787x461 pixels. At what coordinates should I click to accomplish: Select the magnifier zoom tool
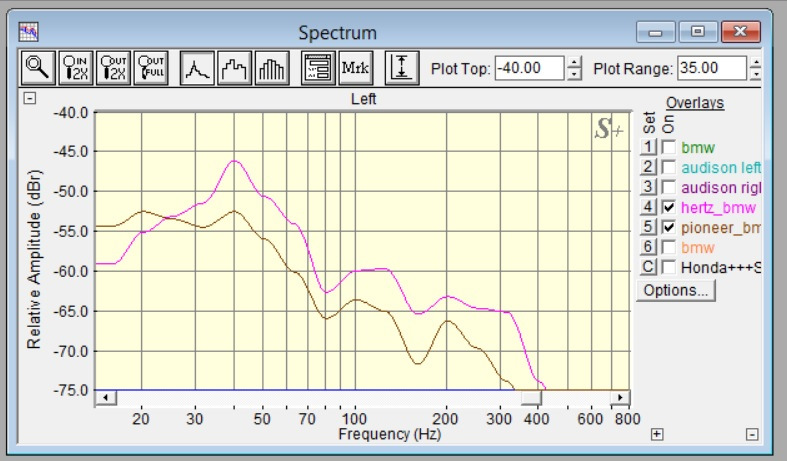38,68
